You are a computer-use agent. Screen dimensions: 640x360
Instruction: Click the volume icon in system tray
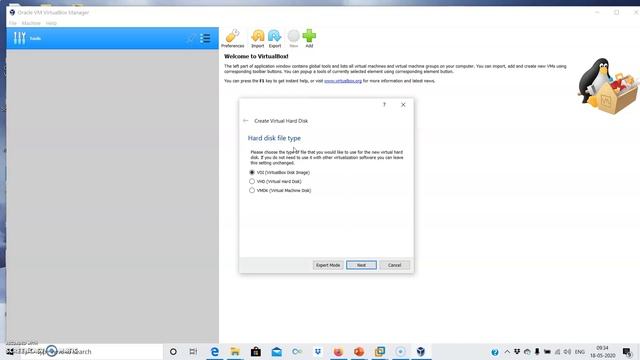pos(567,351)
